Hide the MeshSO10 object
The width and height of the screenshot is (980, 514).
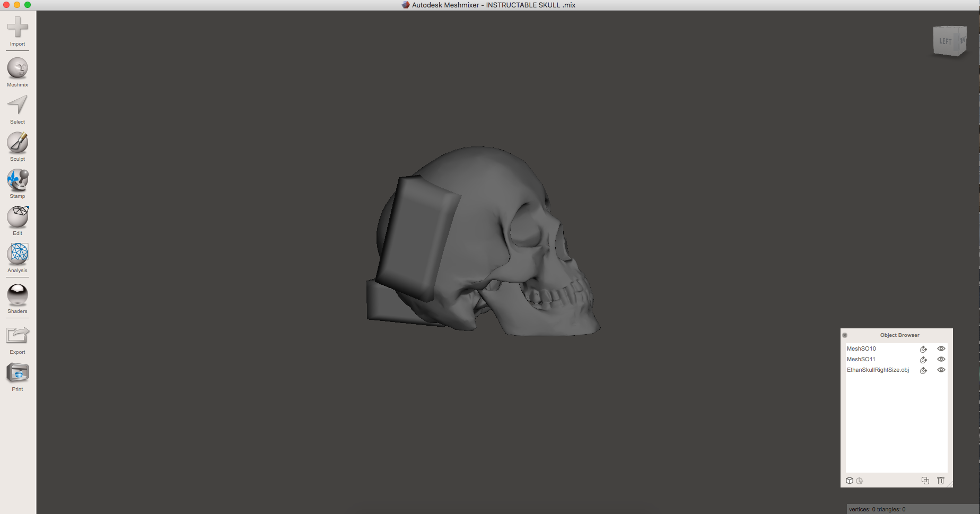point(941,349)
